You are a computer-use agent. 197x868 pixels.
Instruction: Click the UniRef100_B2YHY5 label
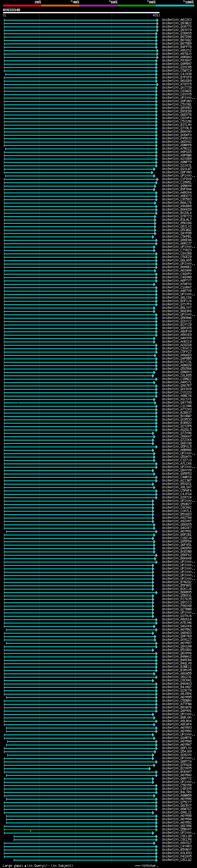pyautogui.click(x=177, y=768)
